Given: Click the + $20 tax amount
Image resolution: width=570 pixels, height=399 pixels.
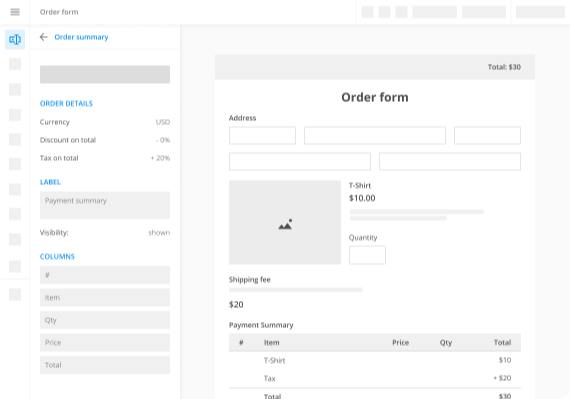Looking at the screenshot, I should 502,378.
